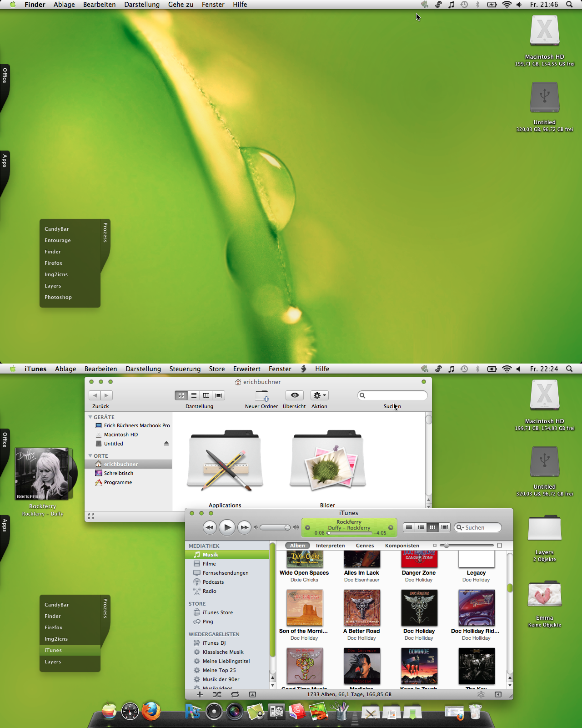582x728 pixels.
Task: Click the iTunes play button
Action: (x=227, y=527)
